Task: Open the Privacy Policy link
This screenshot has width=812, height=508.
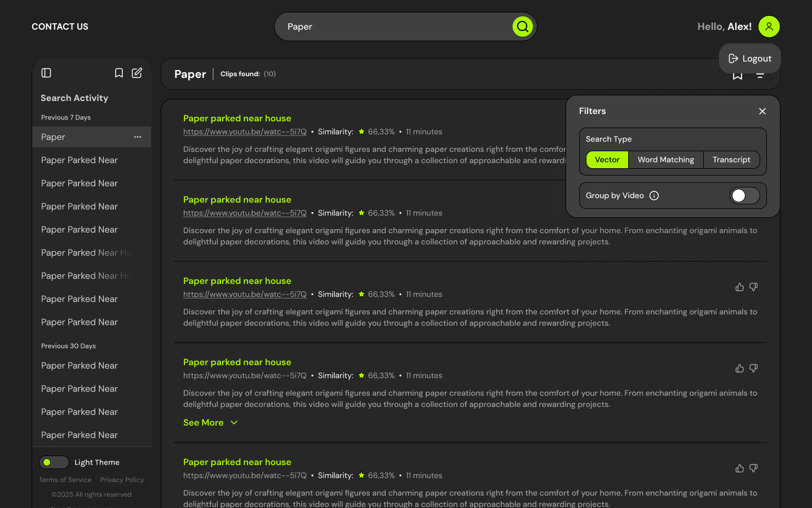Action: [122, 479]
